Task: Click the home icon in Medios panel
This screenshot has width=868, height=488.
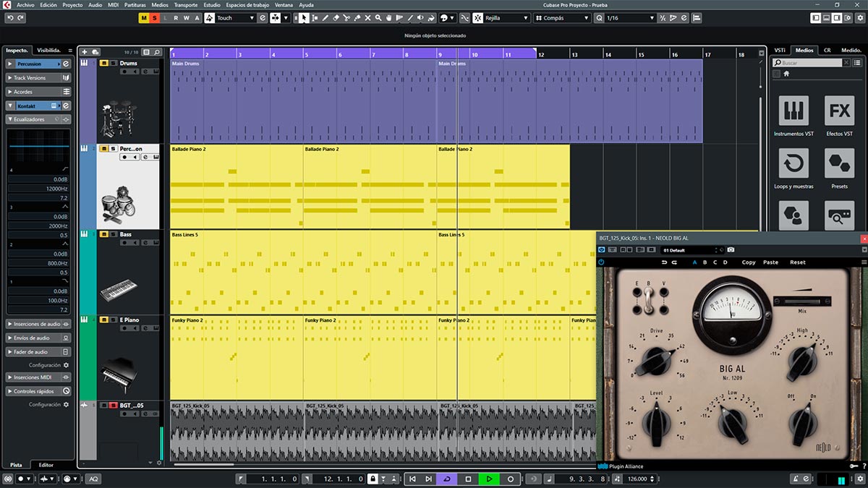Action: click(786, 74)
